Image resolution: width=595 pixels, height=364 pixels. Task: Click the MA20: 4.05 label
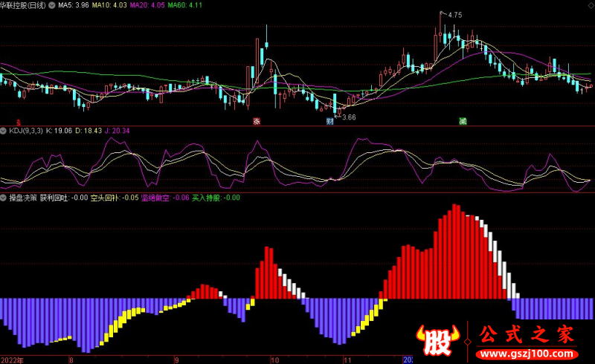[147, 5]
